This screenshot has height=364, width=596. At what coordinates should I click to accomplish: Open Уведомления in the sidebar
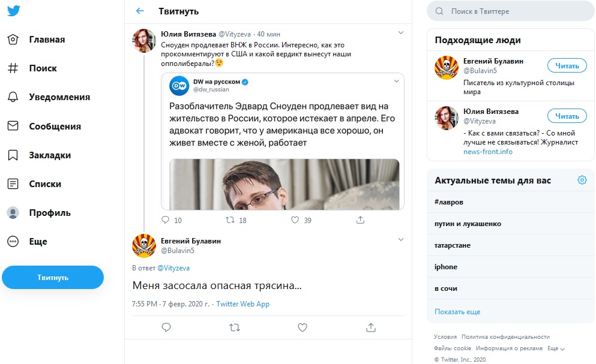[59, 97]
